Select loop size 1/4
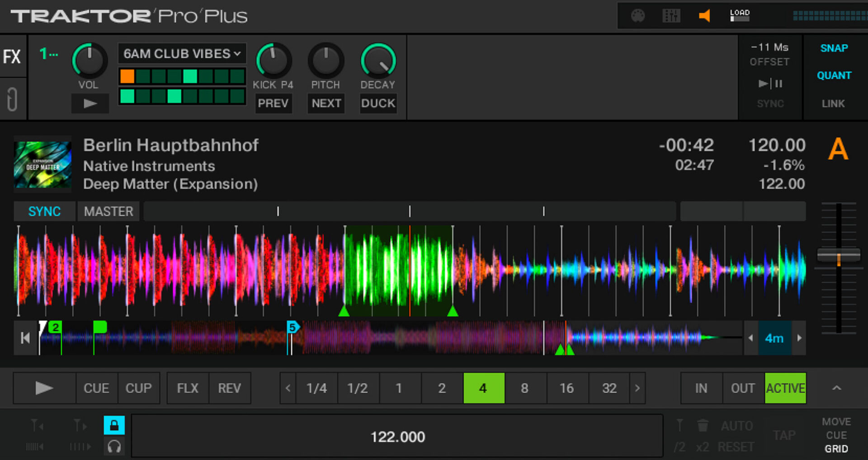The height and width of the screenshot is (460, 868). click(316, 388)
